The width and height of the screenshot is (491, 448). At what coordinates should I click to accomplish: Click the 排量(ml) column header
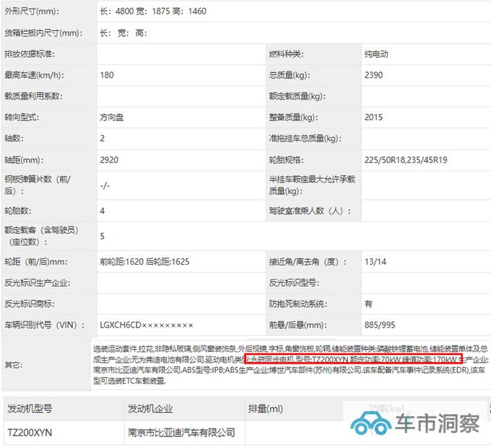(x=266, y=408)
